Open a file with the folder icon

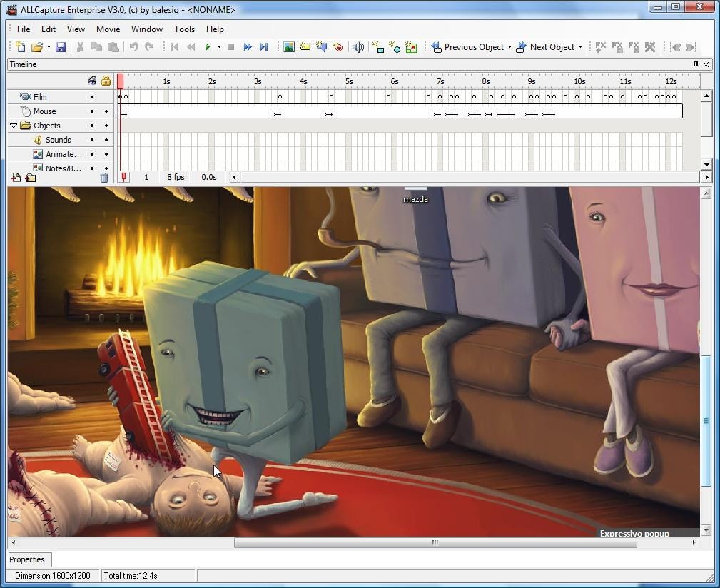pyautogui.click(x=36, y=47)
